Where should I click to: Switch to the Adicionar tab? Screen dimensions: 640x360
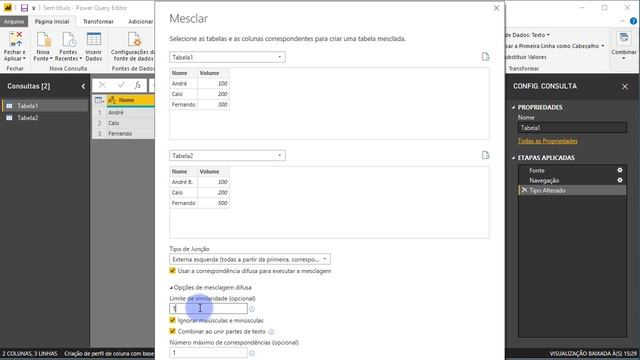(140, 22)
